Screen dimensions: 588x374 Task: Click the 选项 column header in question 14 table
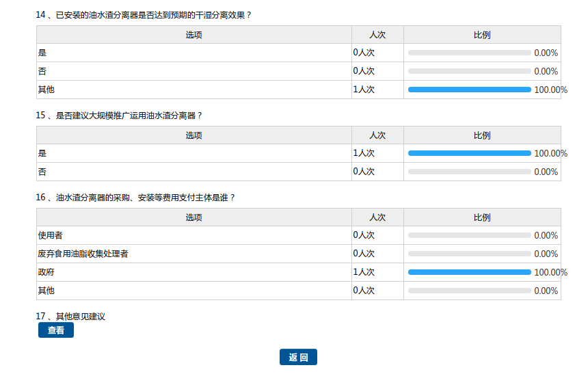[194, 35]
